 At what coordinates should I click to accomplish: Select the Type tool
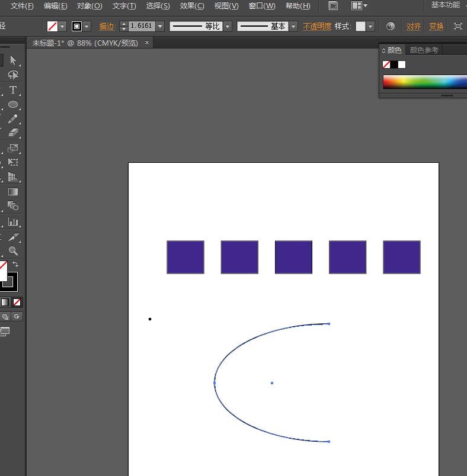13,90
